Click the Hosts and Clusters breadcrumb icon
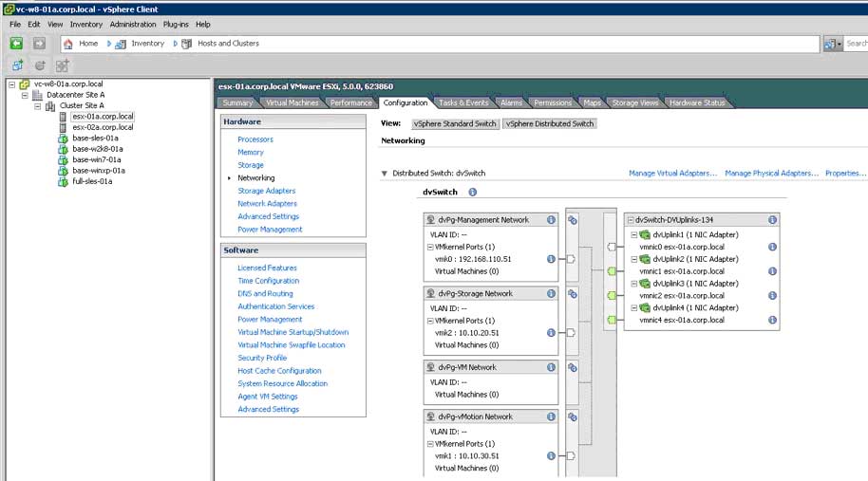This screenshot has height=481, width=868. pos(186,44)
